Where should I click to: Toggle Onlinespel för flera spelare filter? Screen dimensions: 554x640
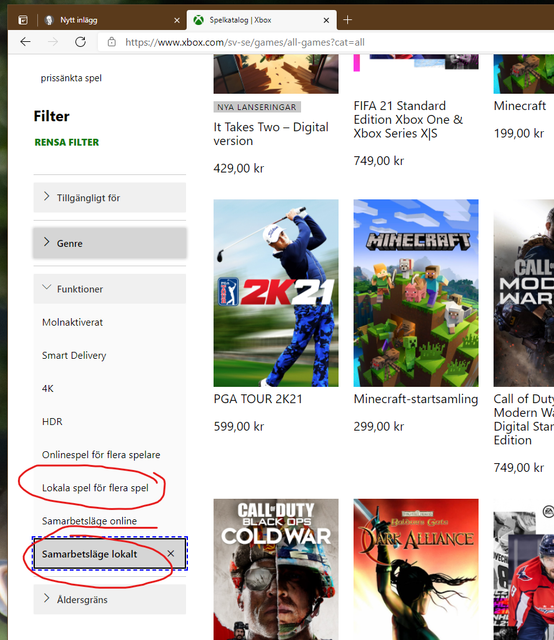(x=101, y=455)
